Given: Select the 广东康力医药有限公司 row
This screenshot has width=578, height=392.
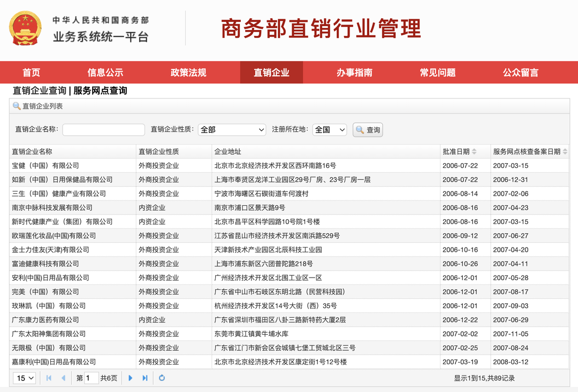Looking at the screenshot, I should click(289, 320).
